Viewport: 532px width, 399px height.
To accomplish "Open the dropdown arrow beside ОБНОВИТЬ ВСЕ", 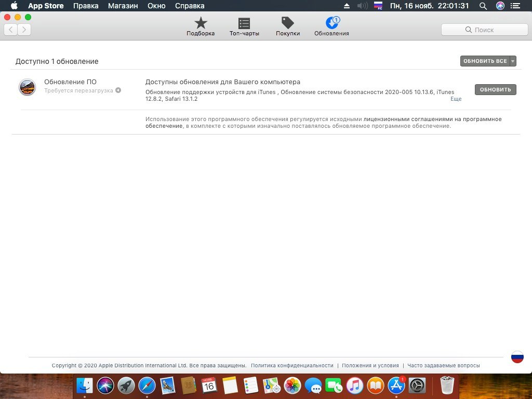I will click(x=513, y=61).
